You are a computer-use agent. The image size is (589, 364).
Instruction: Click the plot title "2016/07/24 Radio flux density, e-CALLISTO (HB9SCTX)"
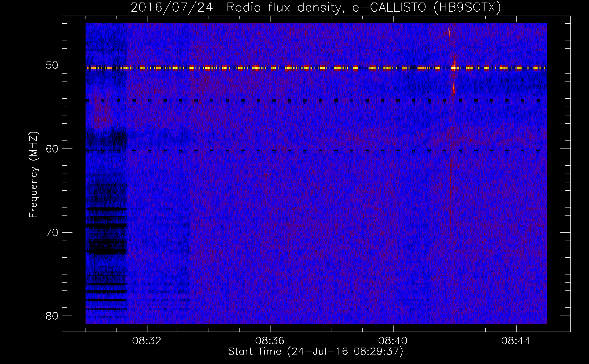(x=316, y=7)
